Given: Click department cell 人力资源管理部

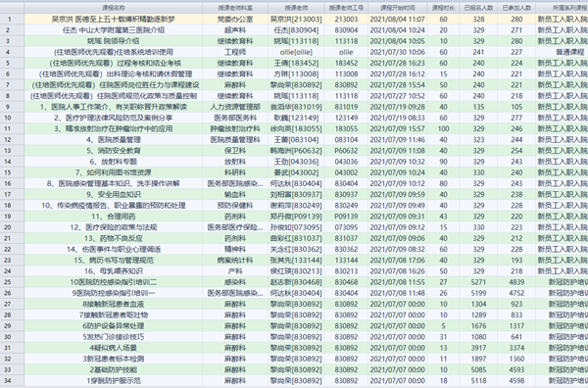Looking at the screenshot, I should click(x=235, y=107).
